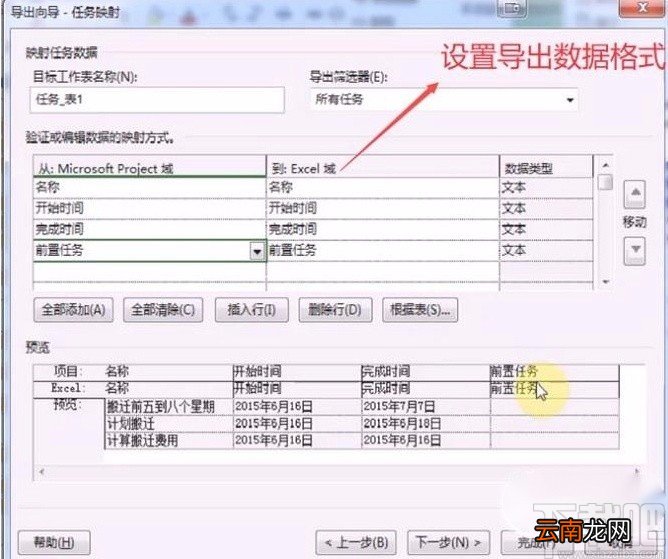
Task: Select 完成时间 cell in Microsoft Project column
Action: click(x=150, y=230)
